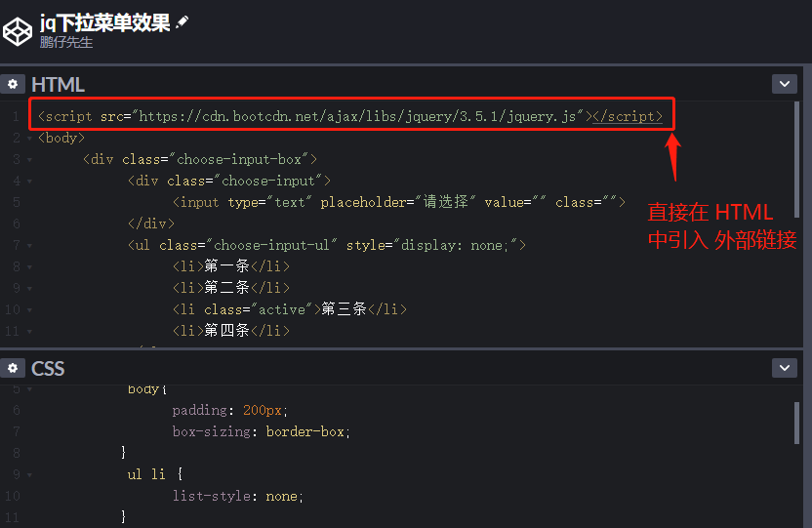Screen dimensions: 812x528
Task: Fold the choose-input-ul list on line 7
Action: [x=29, y=246]
